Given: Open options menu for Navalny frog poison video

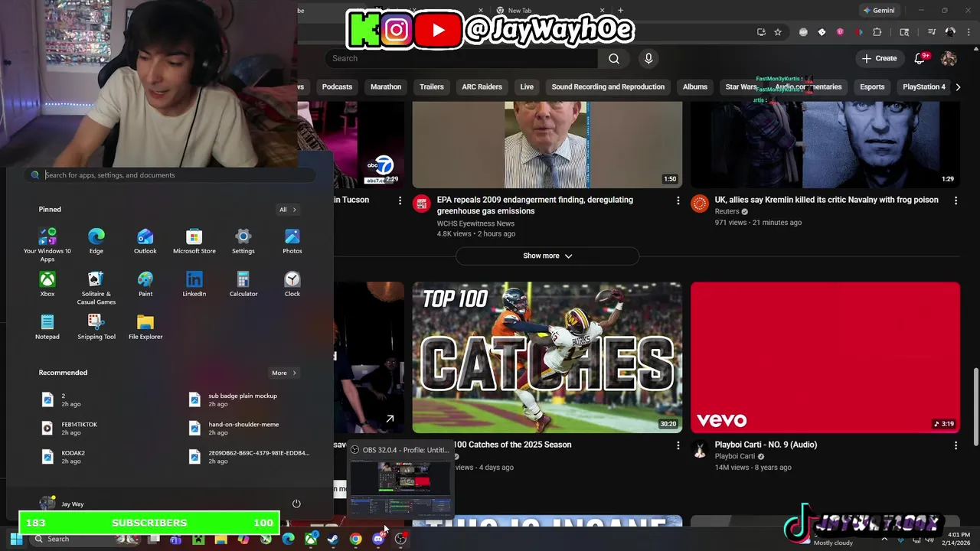Looking at the screenshot, I should pyautogui.click(x=955, y=201).
